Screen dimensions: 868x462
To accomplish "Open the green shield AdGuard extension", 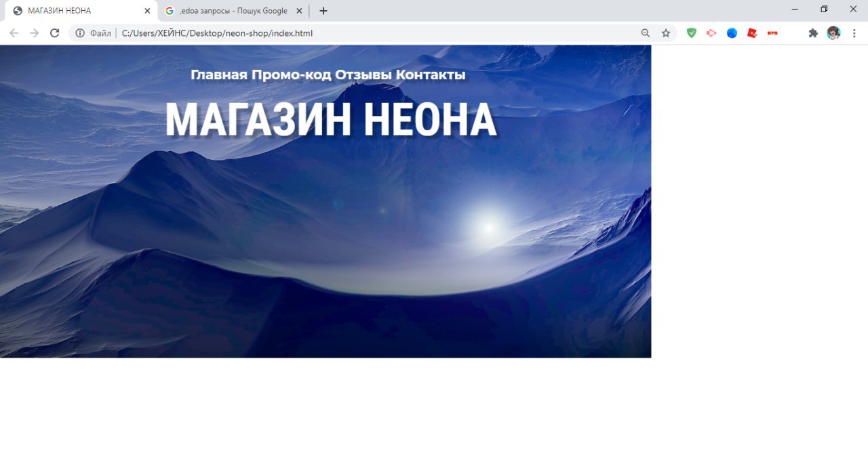I will [x=692, y=33].
